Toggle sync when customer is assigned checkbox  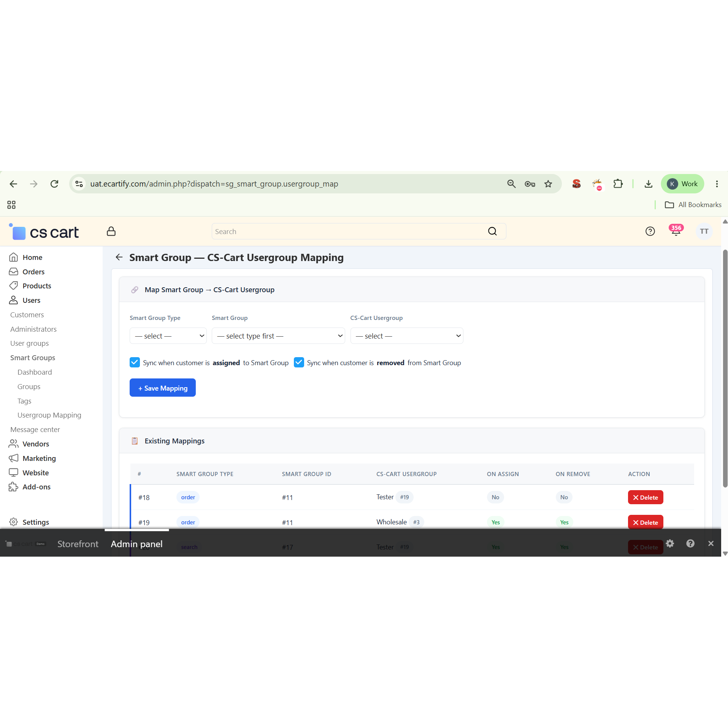point(135,362)
